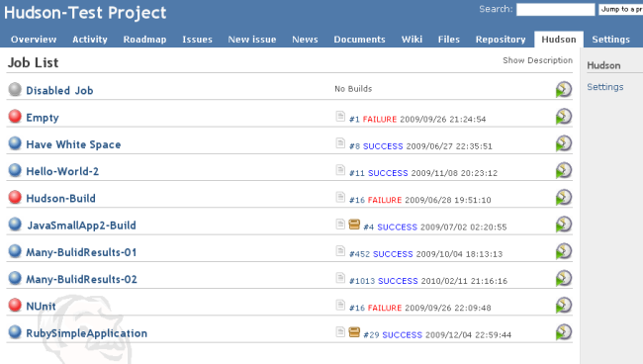
Task: Open build #1013 SUCCESS link
Action: click(x=384, y=281)
